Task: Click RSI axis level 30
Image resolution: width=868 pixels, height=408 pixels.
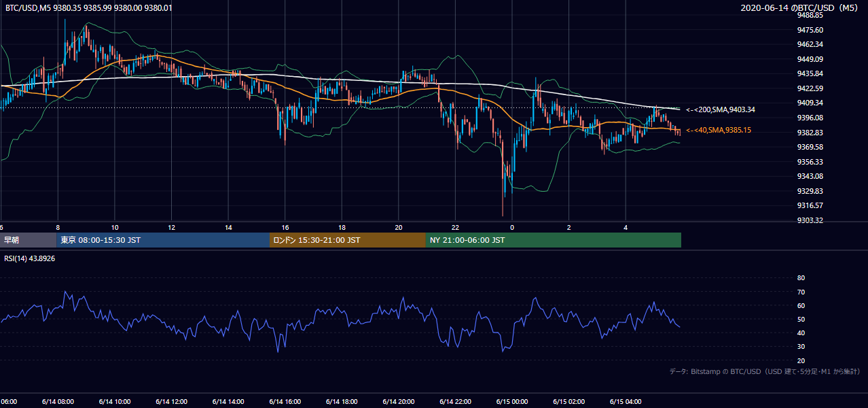Action: tap(801, 346)
